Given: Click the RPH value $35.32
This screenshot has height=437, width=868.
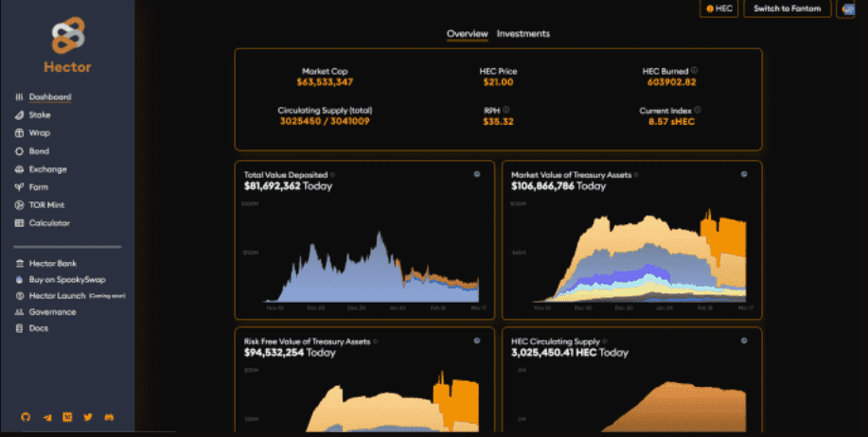Looking at the screenshot, I should [498, 121].
